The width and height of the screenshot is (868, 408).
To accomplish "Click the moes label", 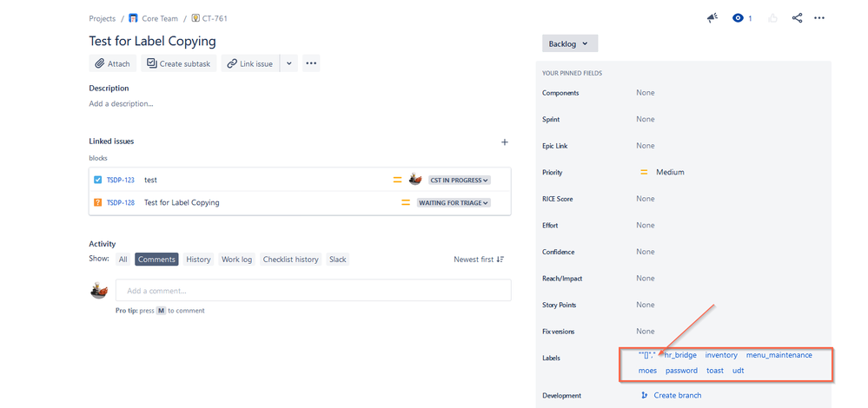I will 647,371.
